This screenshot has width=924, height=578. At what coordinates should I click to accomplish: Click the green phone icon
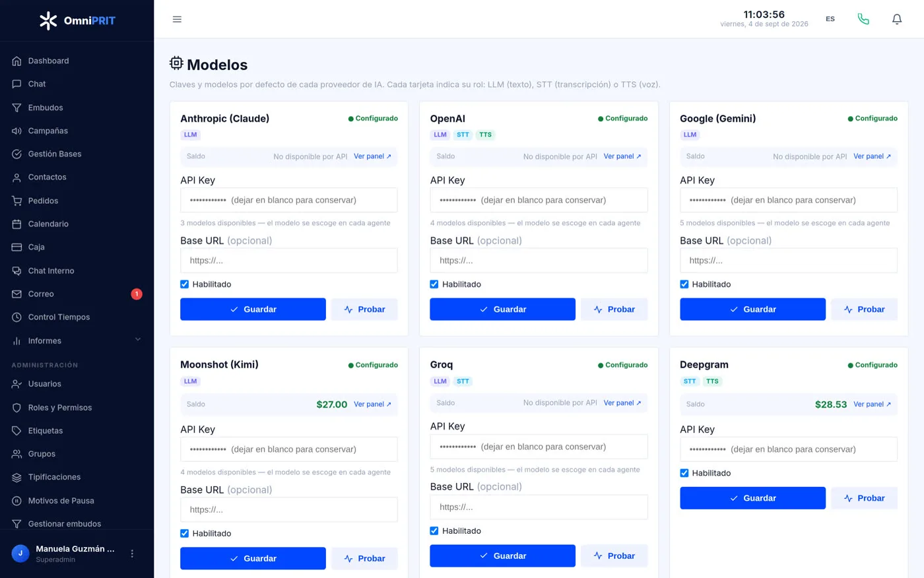point(863,19)
